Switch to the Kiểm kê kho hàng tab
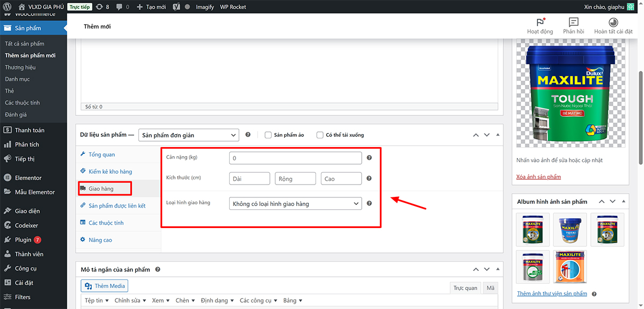The image size is (644, 309). click(x=110, y=172)
